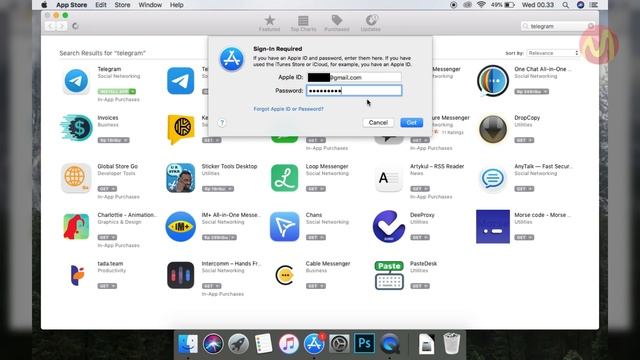Click Get dropdown for tada.team
Image resolution: width=640 pixels, height=360 pixels.
(107, 286)
